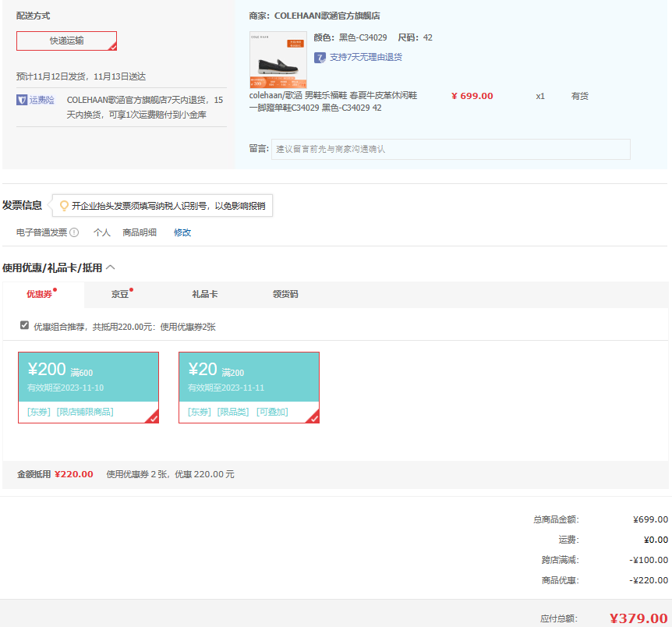Click the 金额抵用 ¥220.00 amount
This screenshot has width=672, height=627.
[74, 474]
